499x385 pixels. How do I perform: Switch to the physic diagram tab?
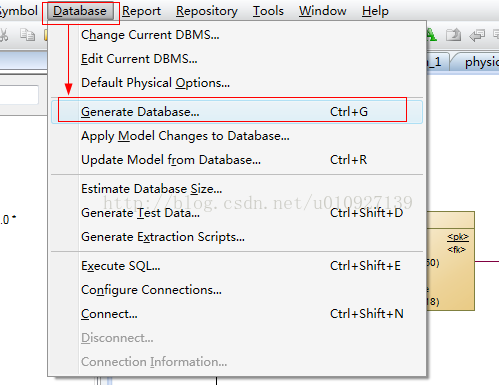tap(477, 62)
